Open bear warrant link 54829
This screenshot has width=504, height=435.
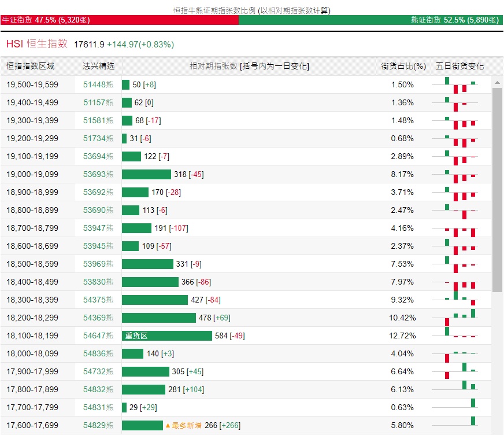[x=98, y=425]
